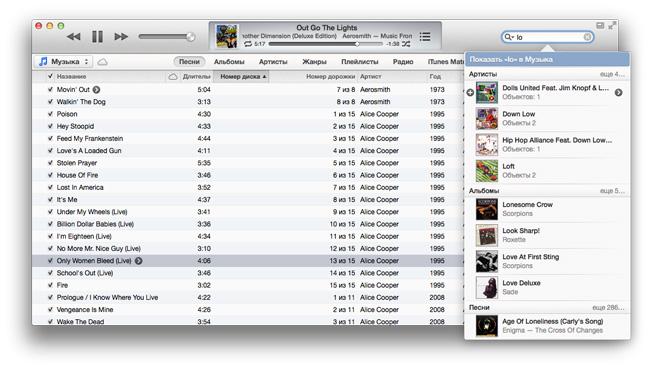Skip to next track with fast-forward button
650x369 pixels.
pos(121,37)
